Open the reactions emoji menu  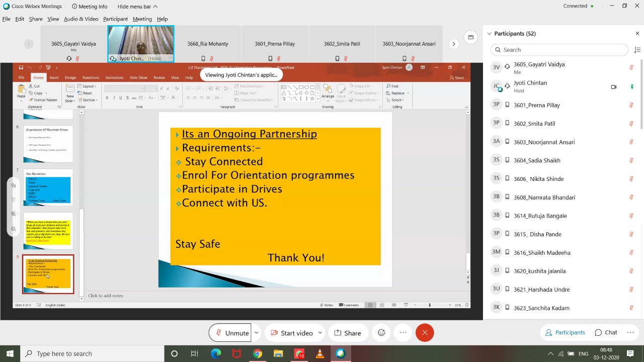click(381, 333)
